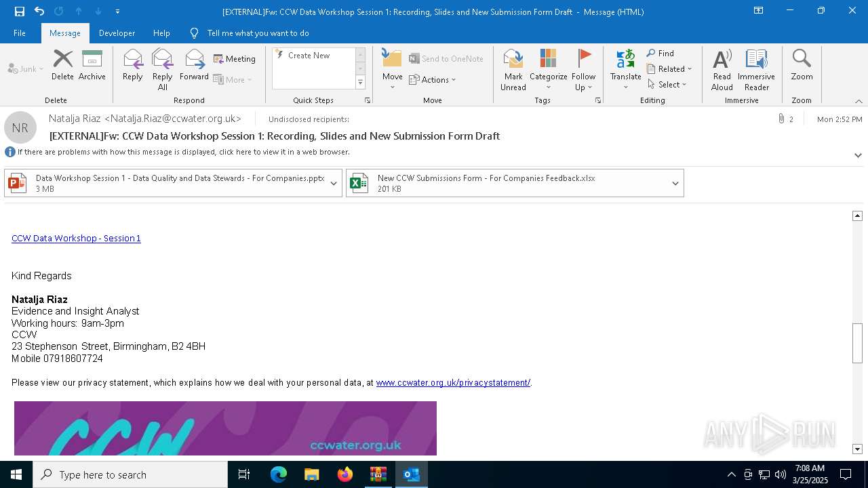Show hidden system tray icons
This screenshot has height=488, width=868.
coord(731,474)
